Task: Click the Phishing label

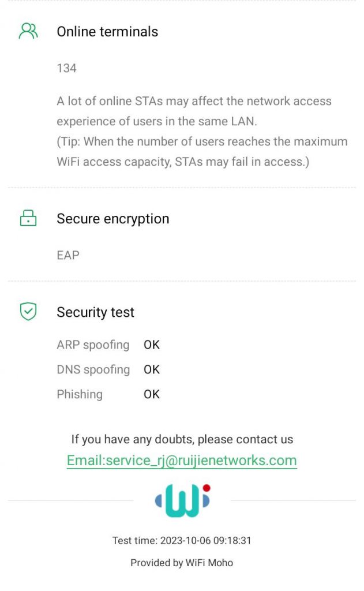Action: coord(80,394)
